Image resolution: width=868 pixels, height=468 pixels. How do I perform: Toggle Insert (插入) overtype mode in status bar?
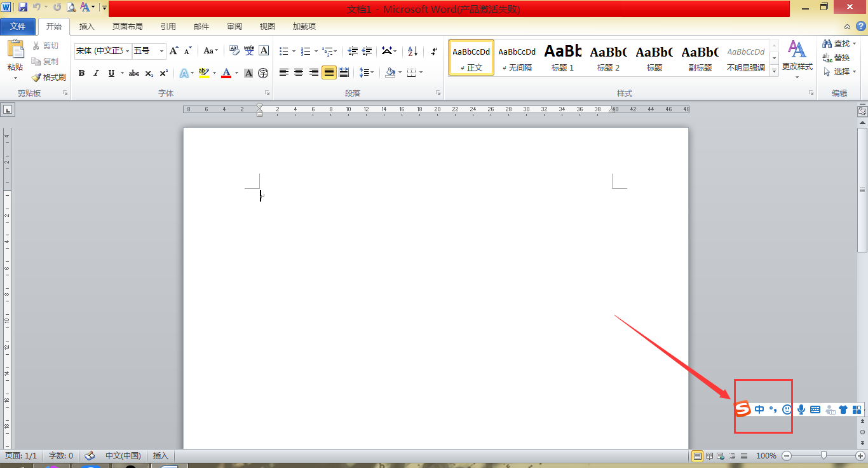coord(161,455)
